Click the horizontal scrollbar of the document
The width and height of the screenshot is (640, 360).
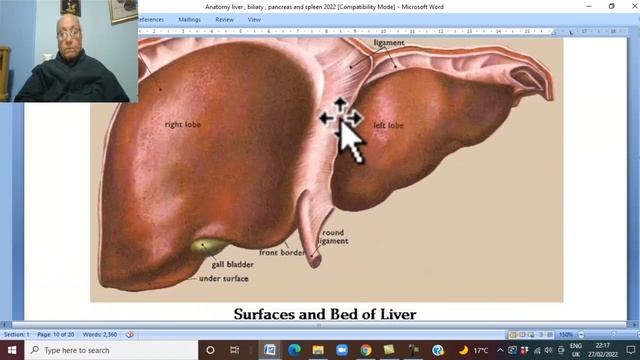319,325
